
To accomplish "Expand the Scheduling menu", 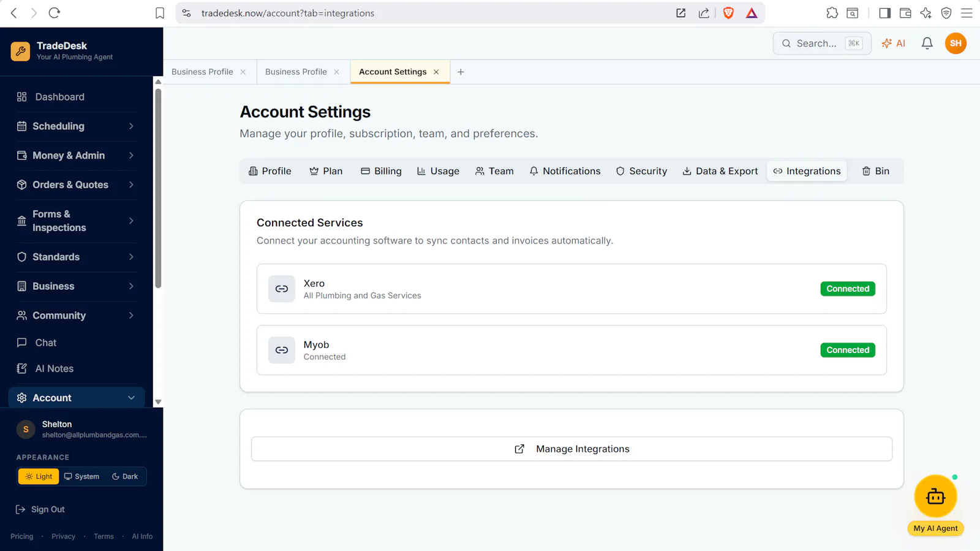I will (x=77, y=126).
